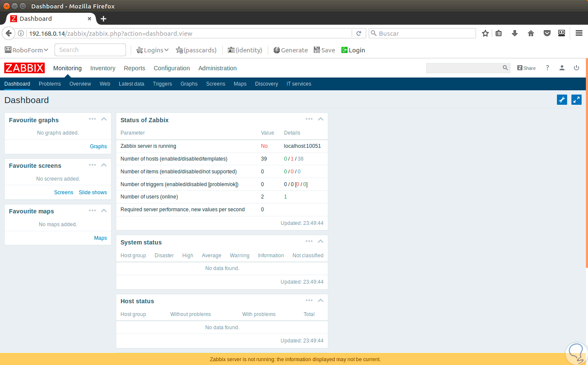Toggle dashboard fullscreen mode icon
The image size is (588, 365).
[x=577, y=100]
